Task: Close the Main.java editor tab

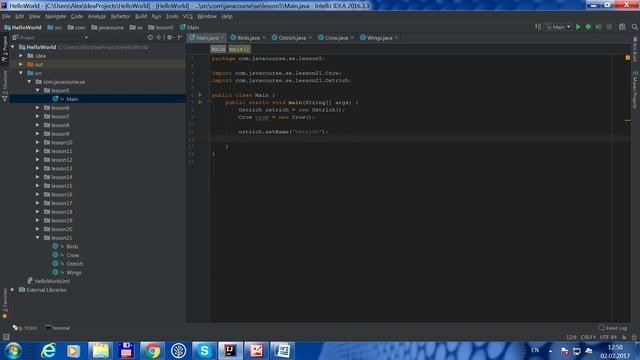Action: pyautogui.click(x=222, y=38)
